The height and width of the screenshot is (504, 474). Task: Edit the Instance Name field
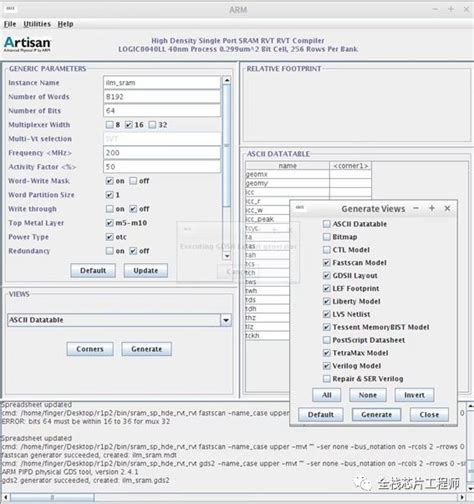click(x=162, y=83)
